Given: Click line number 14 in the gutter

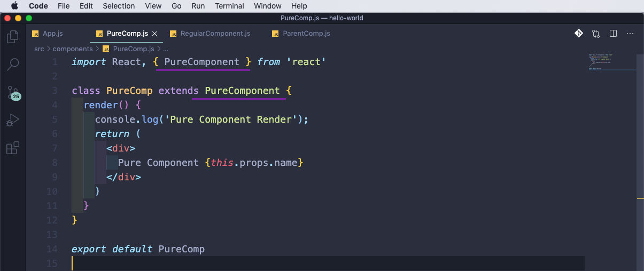Looking at the screenshot, I should [x=52, y=249].
